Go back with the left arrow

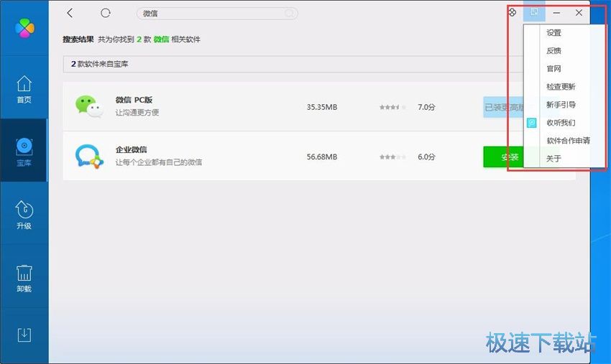point(70,13)
